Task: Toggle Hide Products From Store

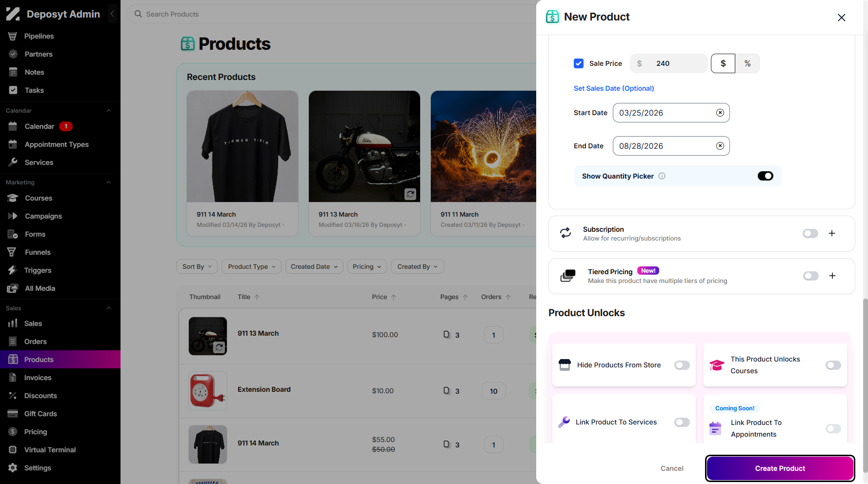Action: [x=682, y=365]
